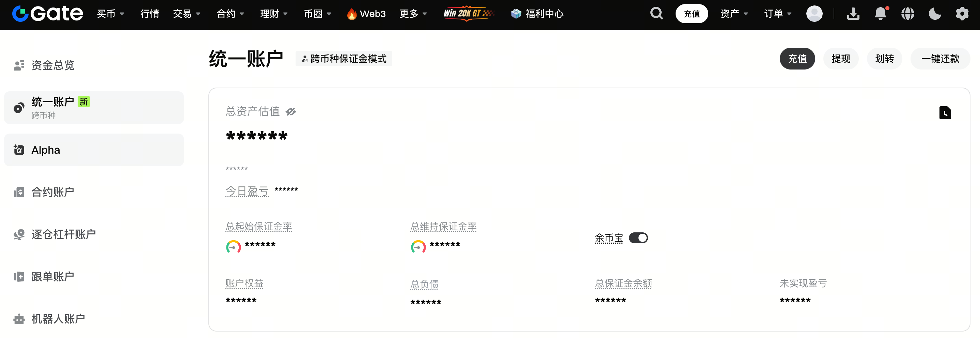Expand the 买币 dropdown menu
Viewport: 980px width, 338px height.
click(x=110, y=14)
